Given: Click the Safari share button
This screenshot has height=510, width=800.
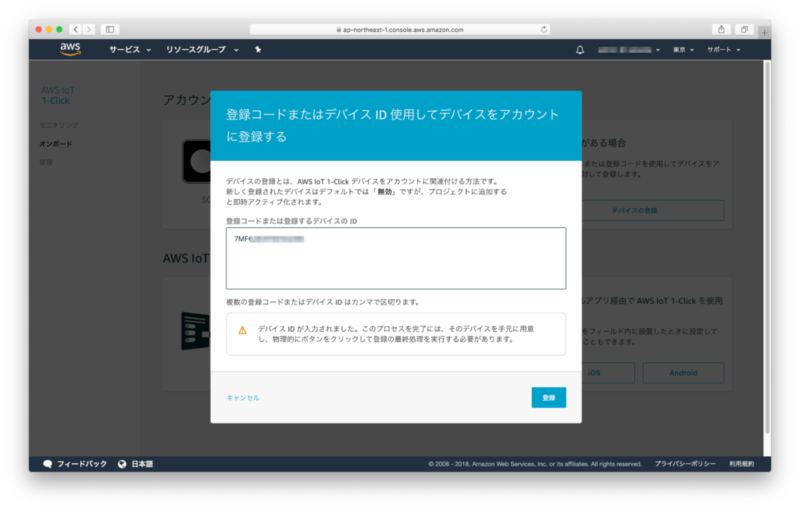Looking at the screenshot, I should click(x=721, y=29).
